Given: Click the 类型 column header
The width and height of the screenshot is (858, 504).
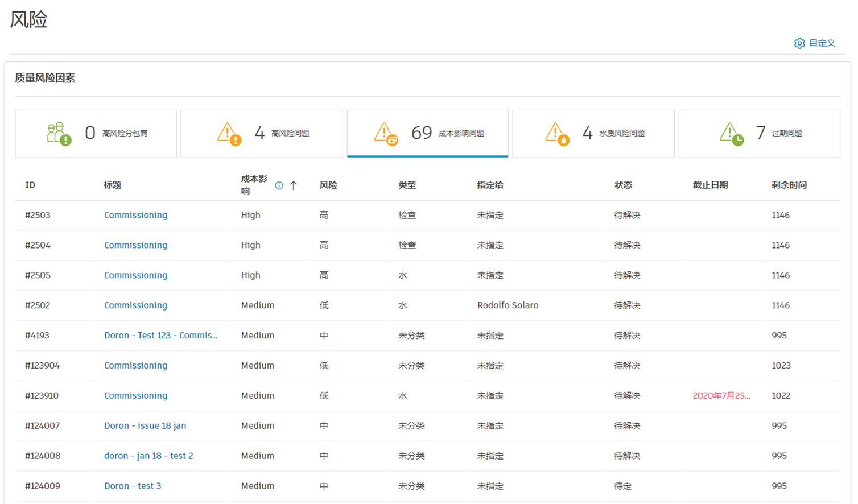Looking at the screenshot, I should click(407, 185).
